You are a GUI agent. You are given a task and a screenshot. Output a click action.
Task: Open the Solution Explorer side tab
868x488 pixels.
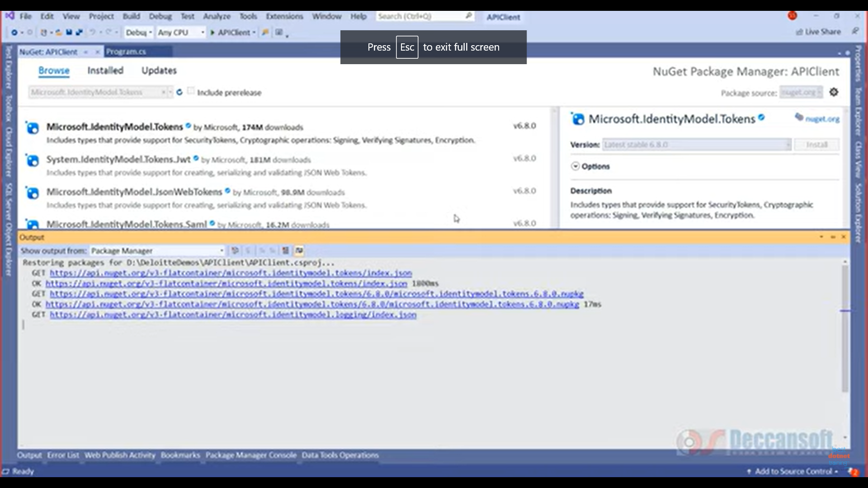point(858,212)
